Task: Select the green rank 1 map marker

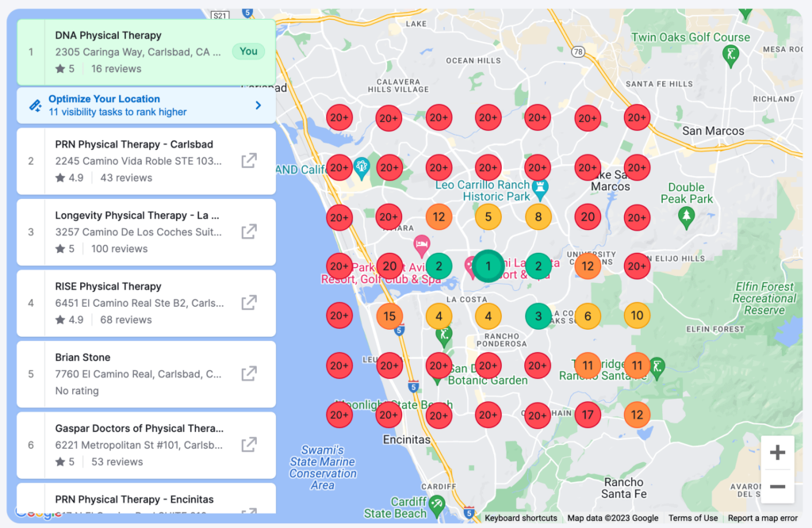Action: click(488, 266)
